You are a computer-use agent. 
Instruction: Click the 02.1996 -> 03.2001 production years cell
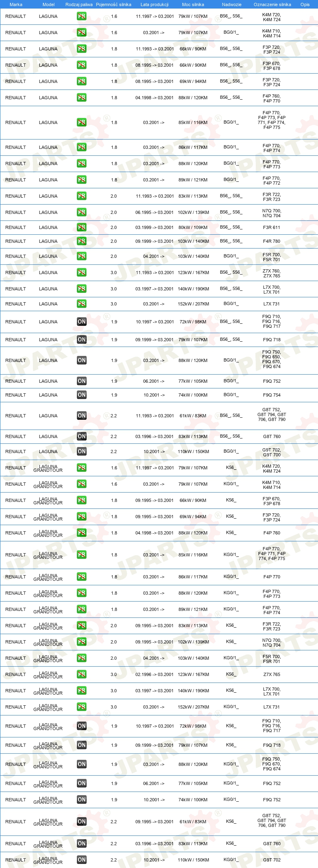(155, 674)
